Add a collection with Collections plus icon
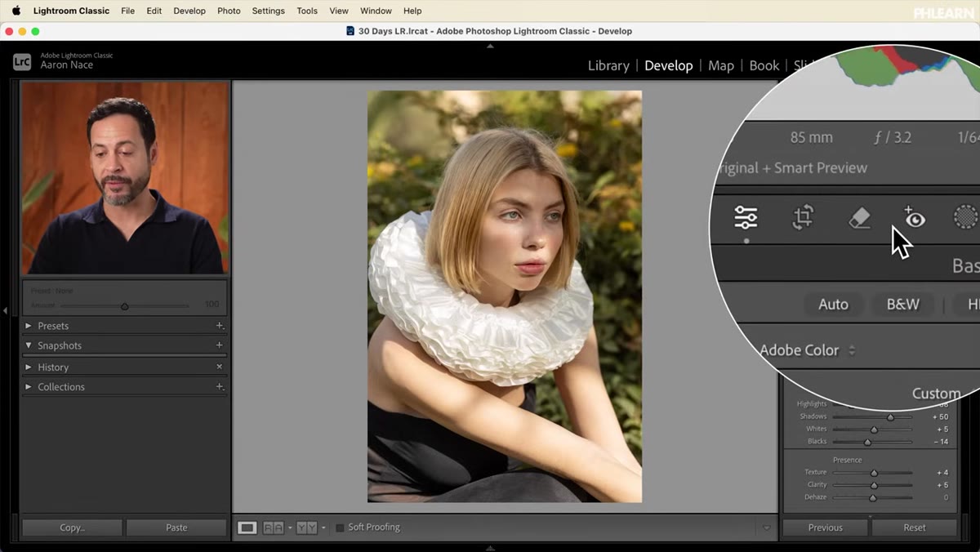Screen dimensions: 980x552 point(220,387)
